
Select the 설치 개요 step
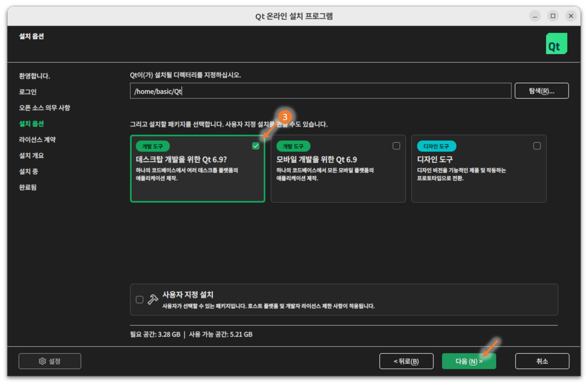31,155
